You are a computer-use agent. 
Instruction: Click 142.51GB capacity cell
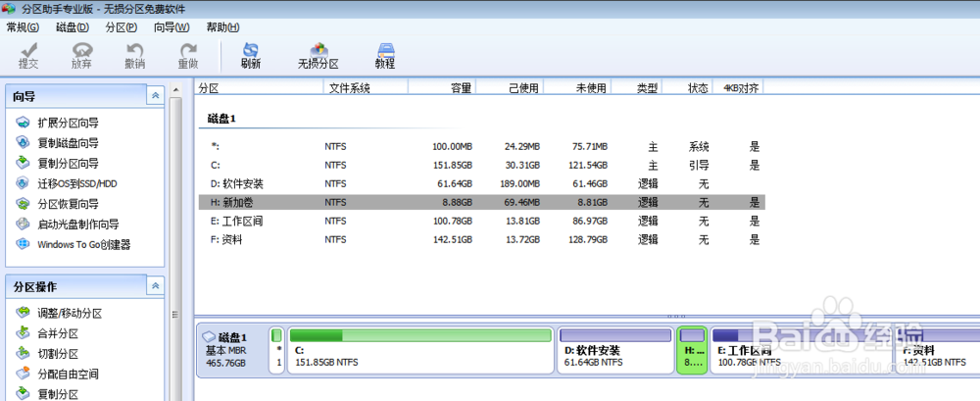pos(452,239)
